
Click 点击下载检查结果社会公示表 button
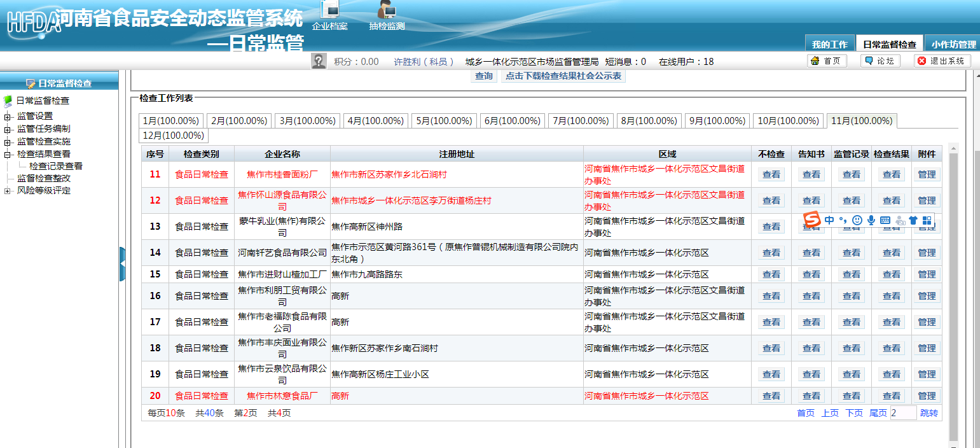[563, 76]
